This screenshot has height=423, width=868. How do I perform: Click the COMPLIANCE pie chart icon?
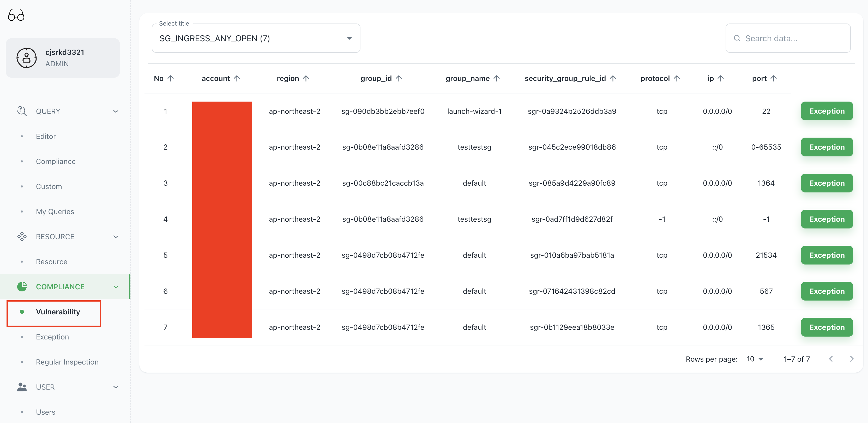tap(22, 286)
